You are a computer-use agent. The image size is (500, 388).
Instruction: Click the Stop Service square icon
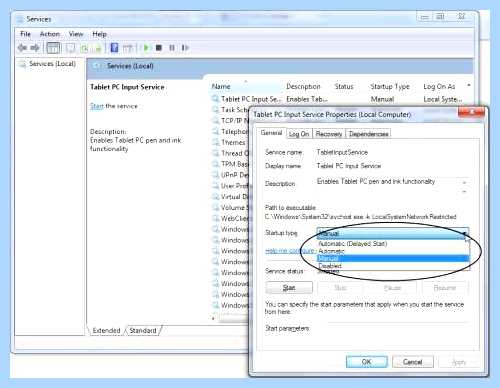click(x=159, y=48)
